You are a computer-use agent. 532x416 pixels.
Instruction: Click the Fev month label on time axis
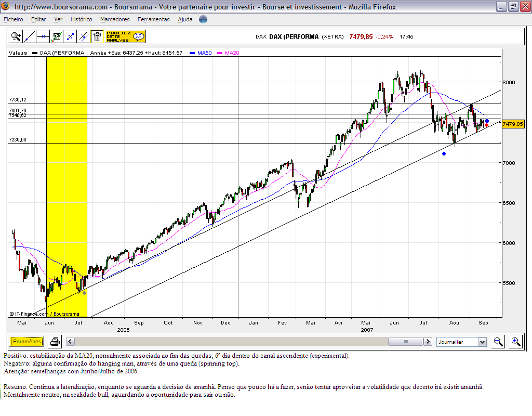(282, 322)
